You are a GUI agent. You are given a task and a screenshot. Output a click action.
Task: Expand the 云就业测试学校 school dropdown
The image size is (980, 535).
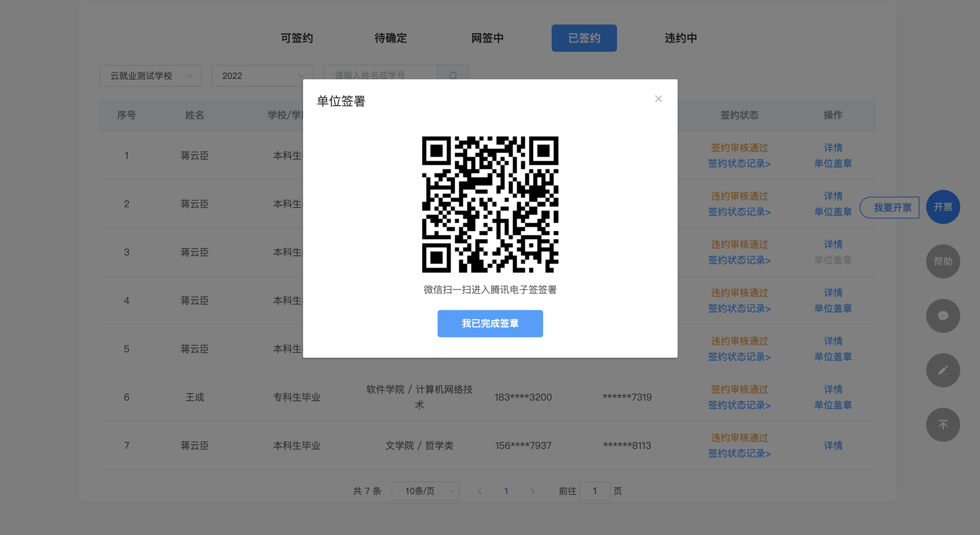pos(150,76)
